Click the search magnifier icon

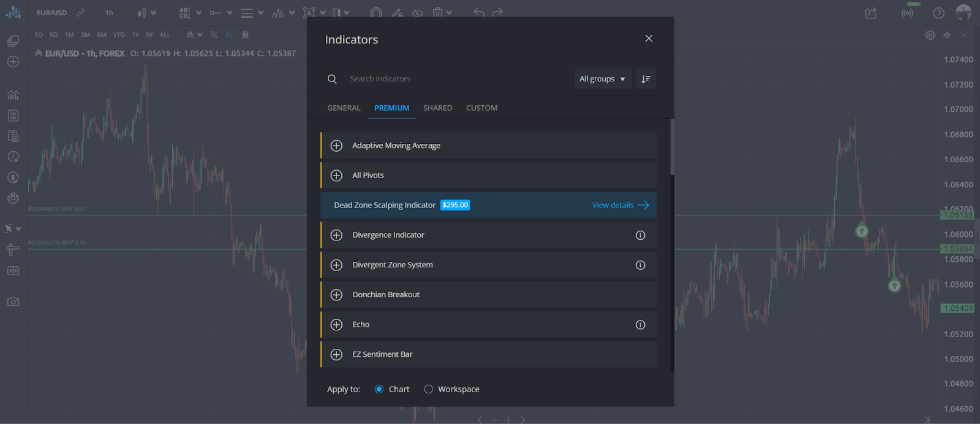pos(332,79)
